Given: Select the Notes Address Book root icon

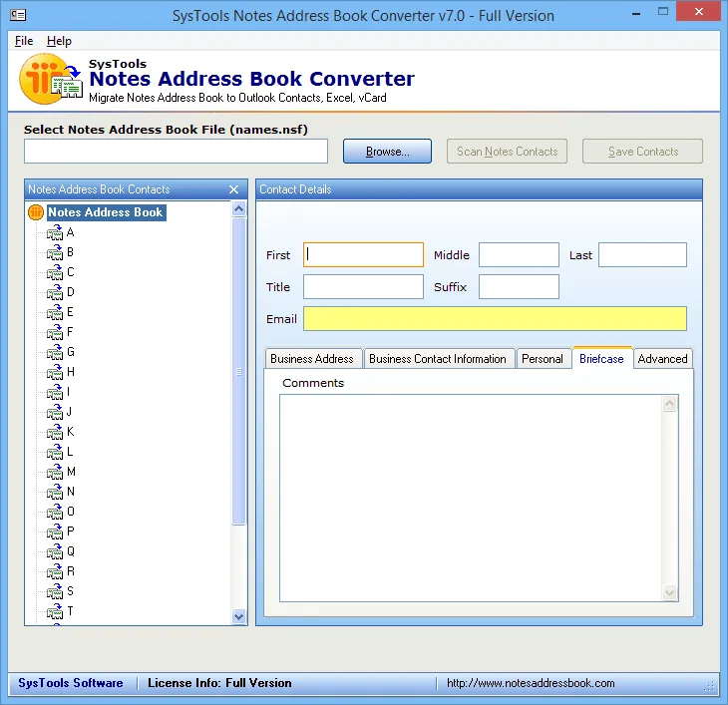Looking at the screenshot, I should (x=36, y=212).
